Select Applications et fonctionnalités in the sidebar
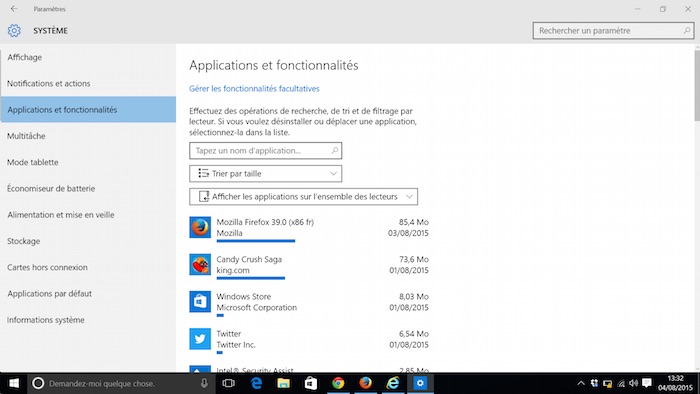 click(88, 109)
